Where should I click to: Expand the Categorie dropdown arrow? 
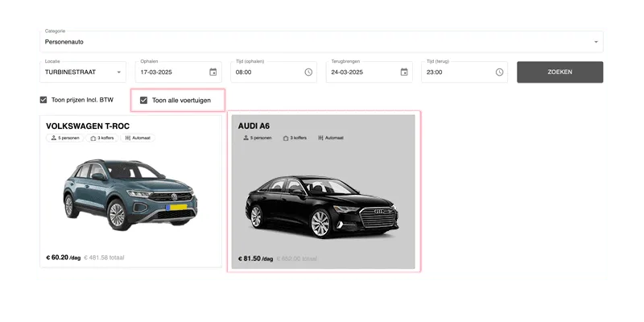tap(596, 42)
